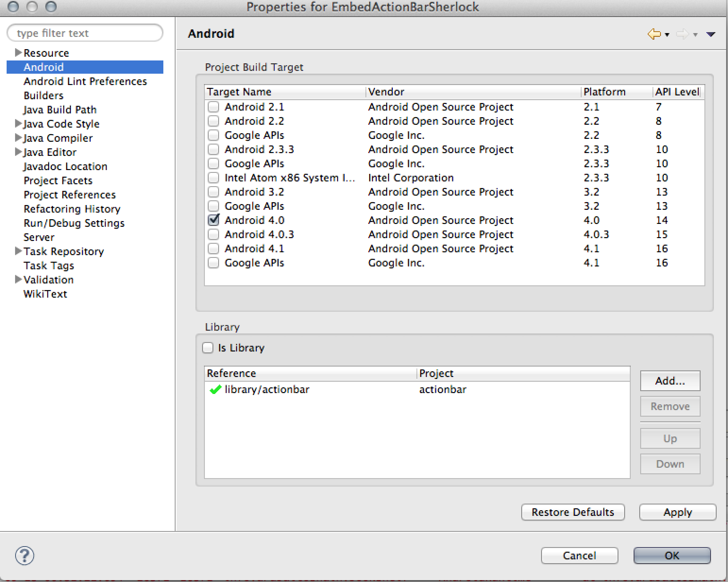Go to Java Build Path page
Image resolution: width=728 pixels, height=582 pixels.
(60, 110)
